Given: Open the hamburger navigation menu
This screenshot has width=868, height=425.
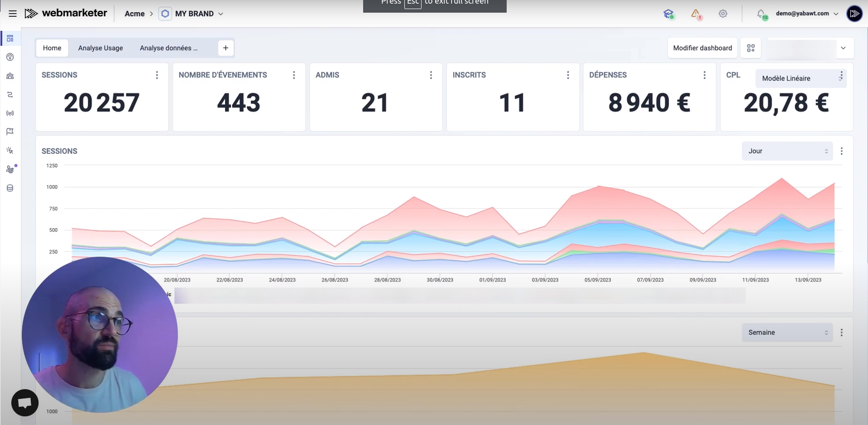Looking at the screenshot, I should pyautogui.click(x=13, y=14).
